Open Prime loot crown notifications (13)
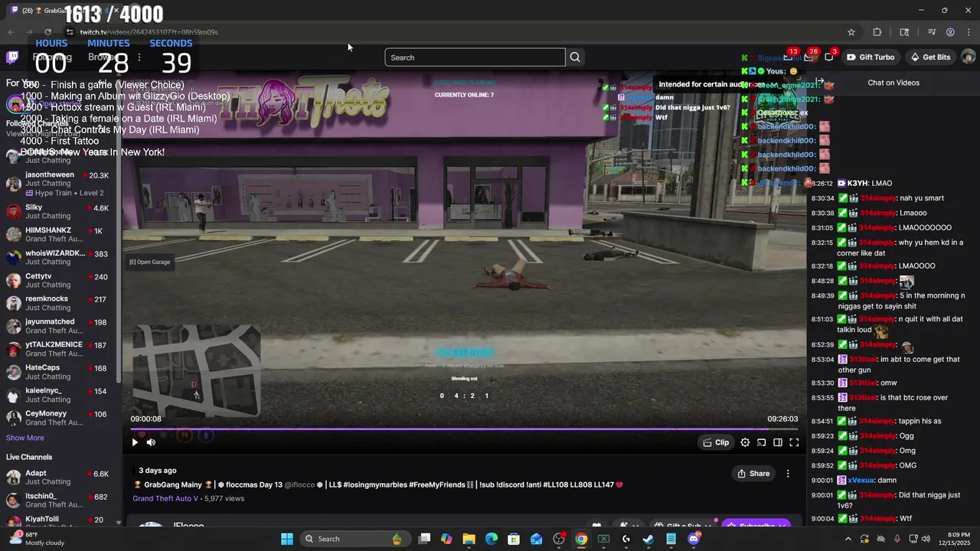This screenshot has width=980, height=551. click(789, 57)
